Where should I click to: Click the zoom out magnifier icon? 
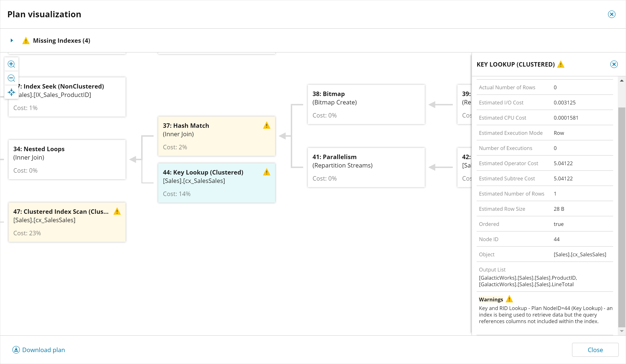click(x=11, y=78)
